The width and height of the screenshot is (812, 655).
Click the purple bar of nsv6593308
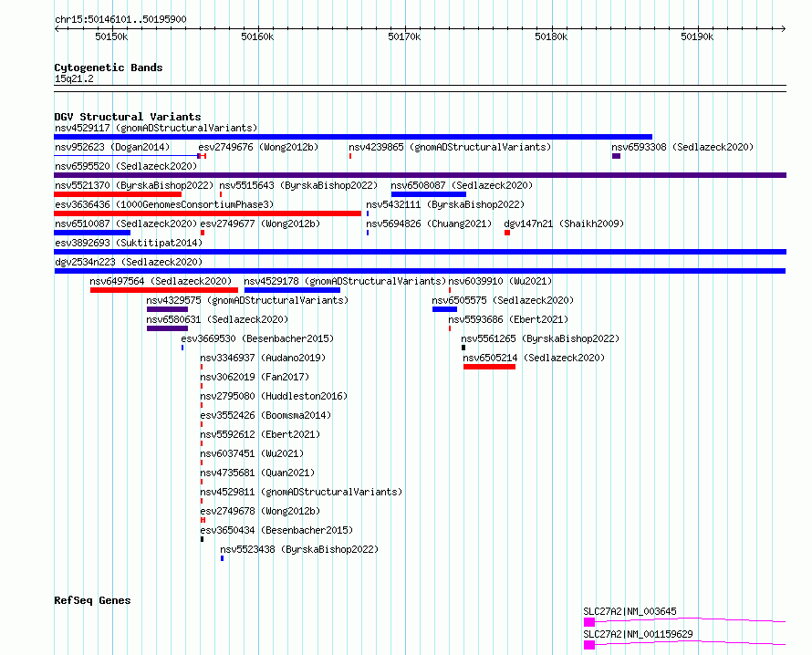tap(616, 156)
